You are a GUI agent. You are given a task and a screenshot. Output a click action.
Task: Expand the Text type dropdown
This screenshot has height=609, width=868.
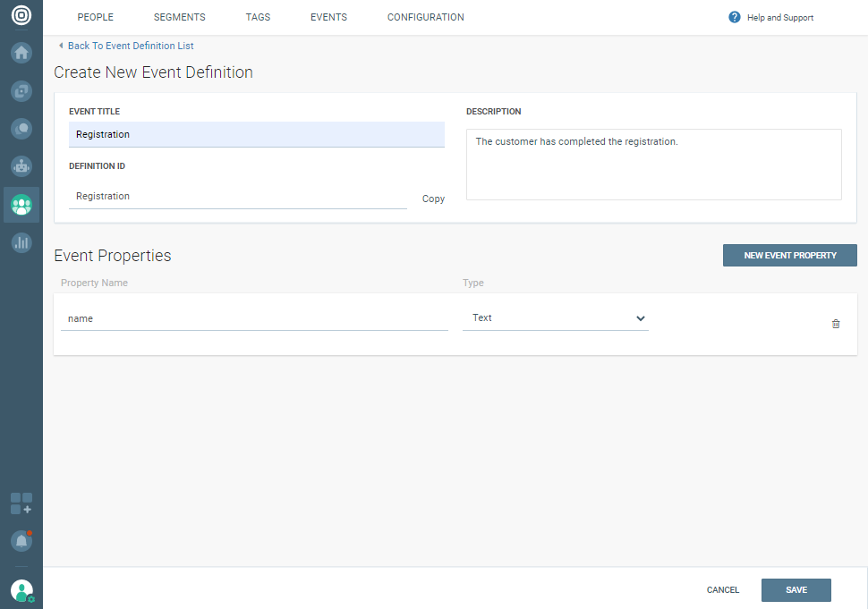(x=556, y=318)
